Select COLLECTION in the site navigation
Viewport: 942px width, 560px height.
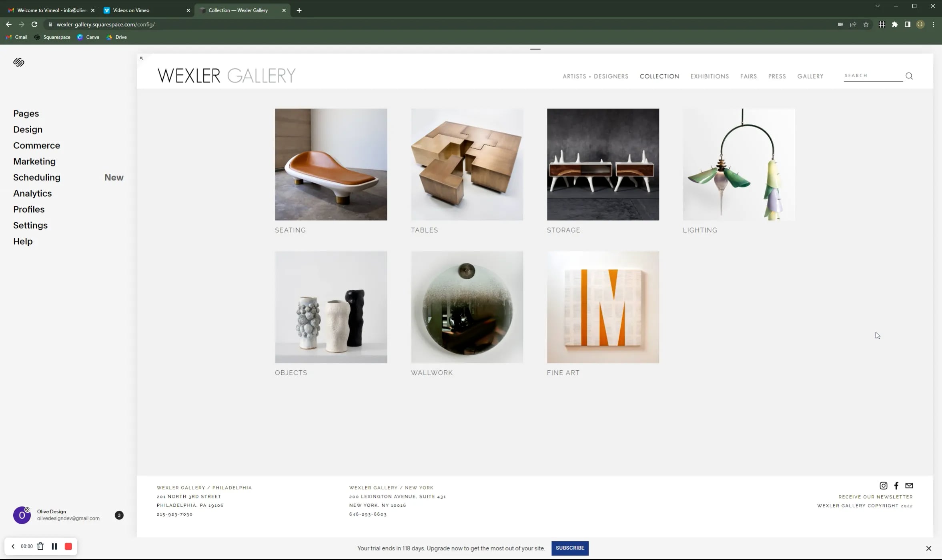click(x=659, y=76)
